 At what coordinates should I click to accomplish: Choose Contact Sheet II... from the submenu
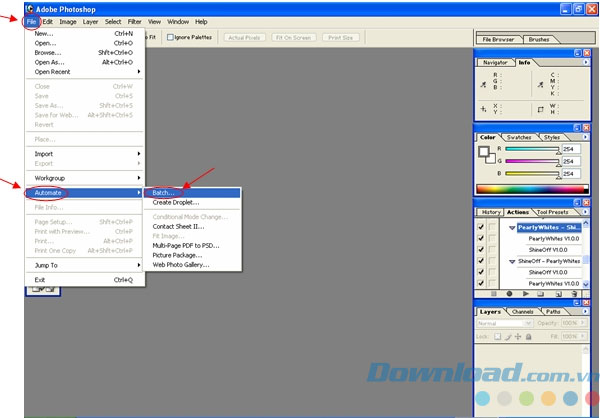(192, 227)
